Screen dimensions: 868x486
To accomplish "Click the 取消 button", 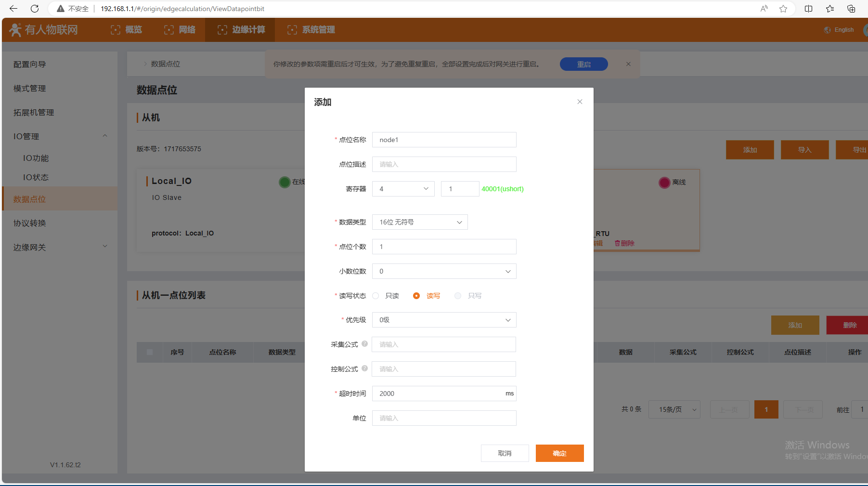I will pos(505,453).
